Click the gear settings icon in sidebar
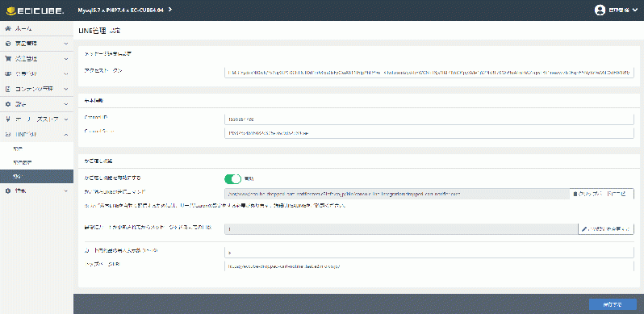This screenshot has height=314, width=644. click(x=8, y=104)
